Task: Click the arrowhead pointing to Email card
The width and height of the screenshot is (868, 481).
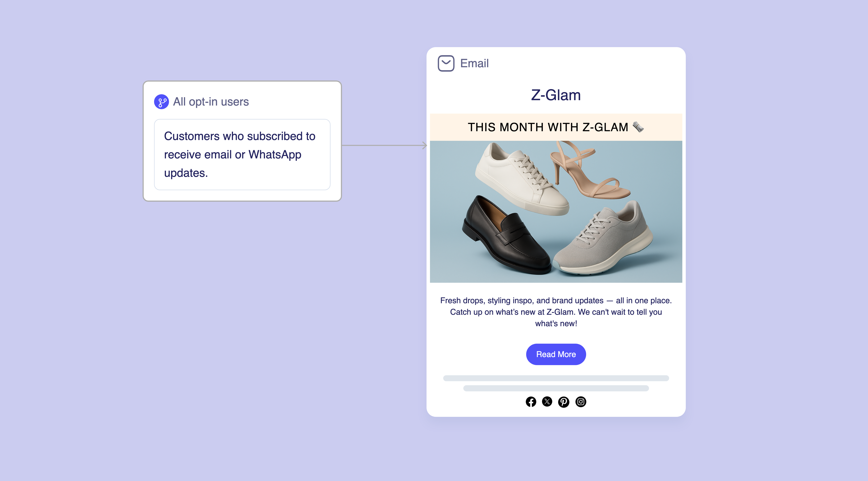Action: [x=425, y=146]
